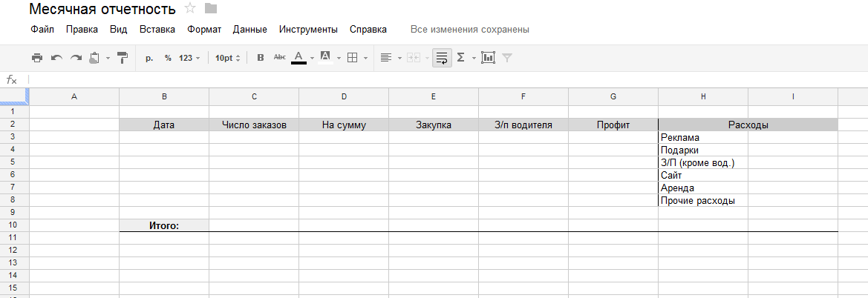868x298 pixels.
Task: Apply bold formatting to the cell
Action: click(x=260, y=58)
